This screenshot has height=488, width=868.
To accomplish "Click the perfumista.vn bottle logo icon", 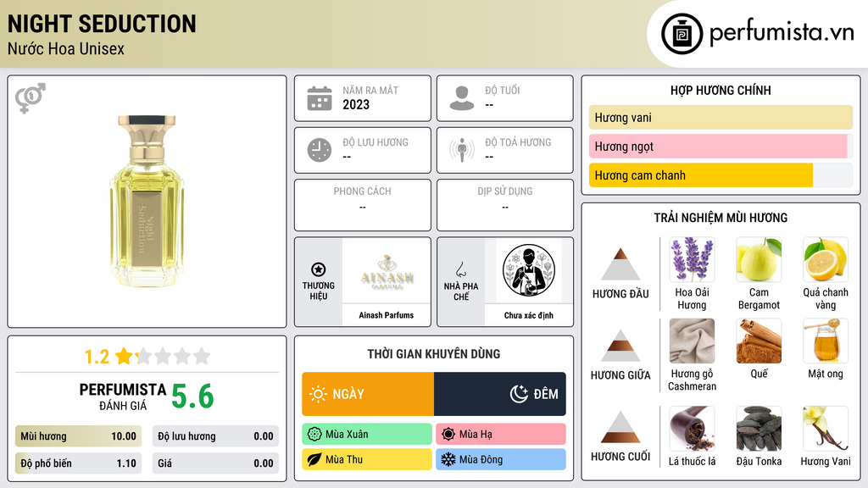I will click(682, 34).
